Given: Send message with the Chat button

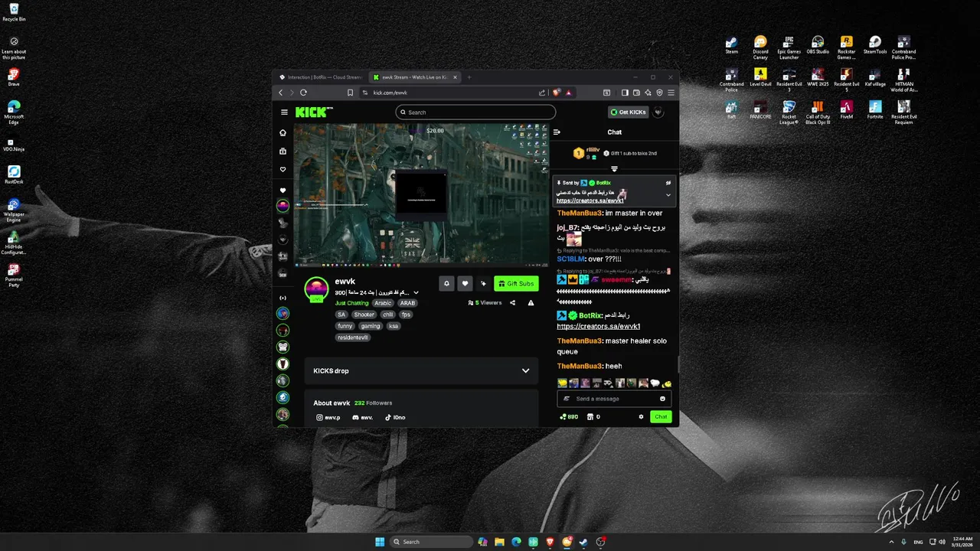Looking at the screenshot, I should click(661, 417).
